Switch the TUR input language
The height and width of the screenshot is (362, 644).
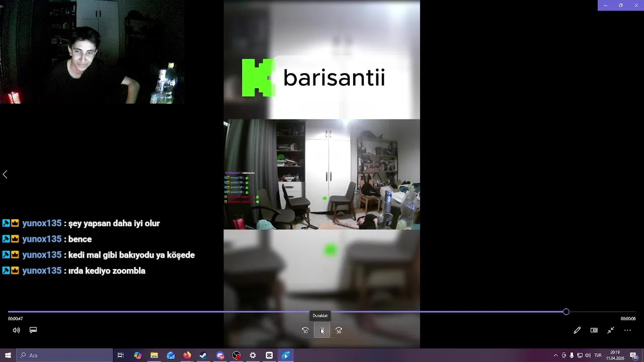599,355
